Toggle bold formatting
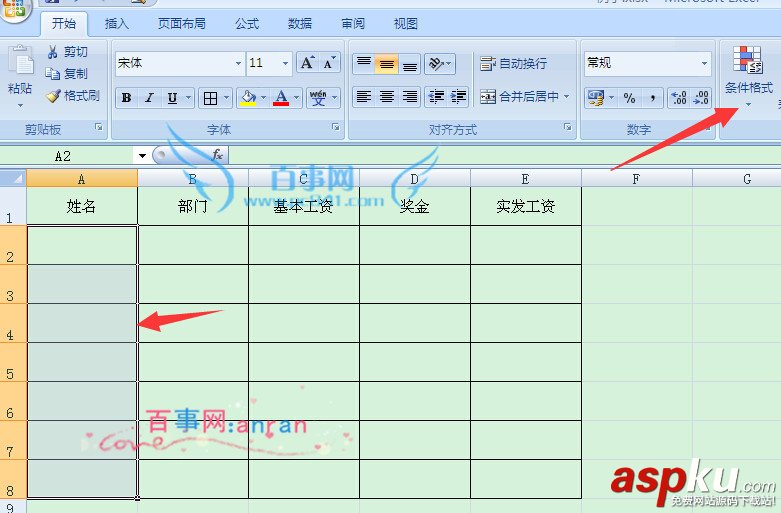 127,98
